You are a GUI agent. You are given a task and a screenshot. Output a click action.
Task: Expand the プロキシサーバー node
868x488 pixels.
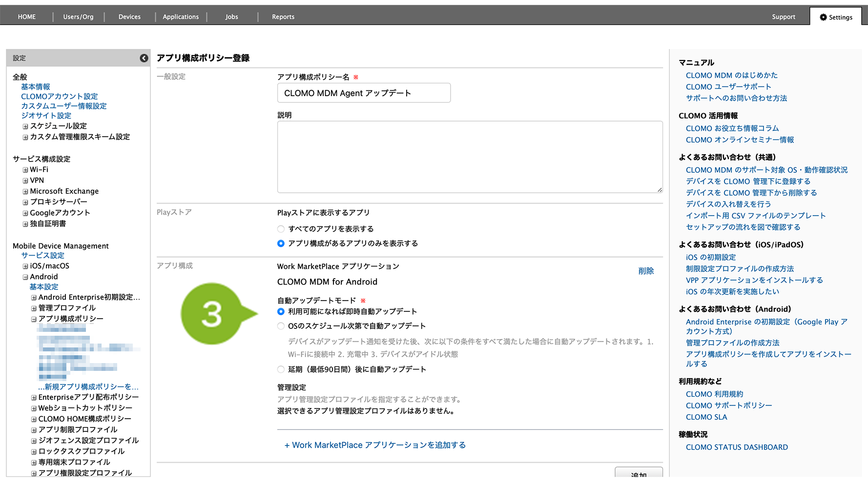pyautogui.click(x=25, y=202)
